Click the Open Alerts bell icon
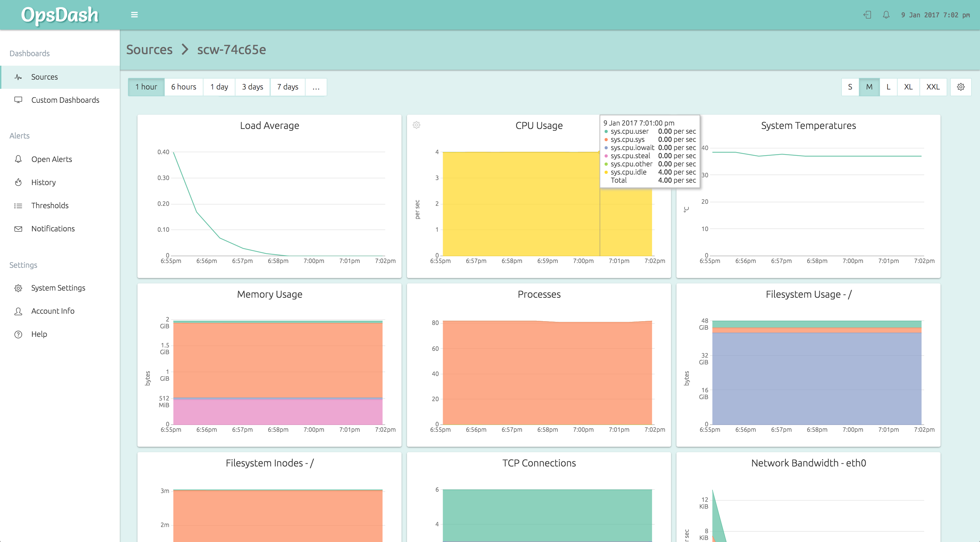This screenshot has width=980, height=542. [x=18, y=159]
